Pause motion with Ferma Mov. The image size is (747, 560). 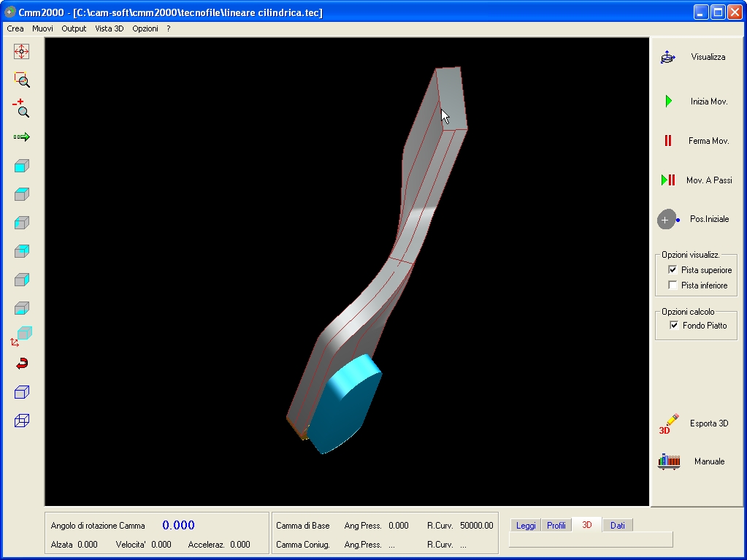point(696,141)
